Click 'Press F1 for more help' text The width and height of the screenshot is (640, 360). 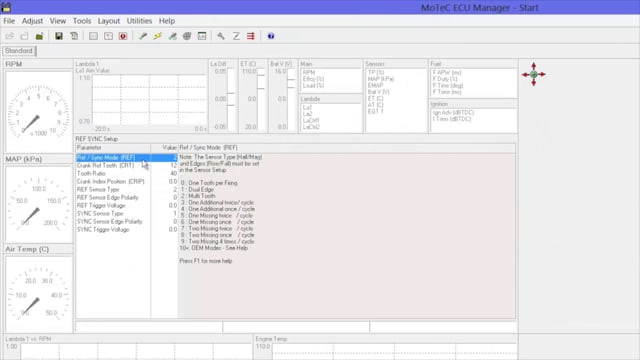click(206, 261)
